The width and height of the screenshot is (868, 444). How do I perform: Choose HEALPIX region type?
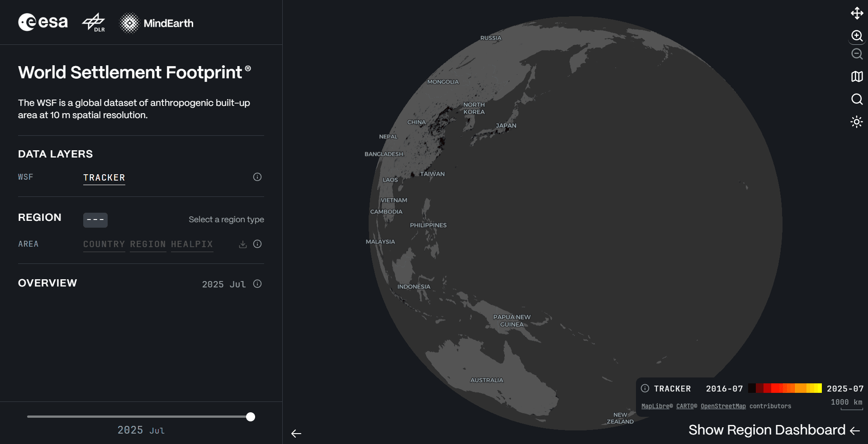click(x=192, y=244)
